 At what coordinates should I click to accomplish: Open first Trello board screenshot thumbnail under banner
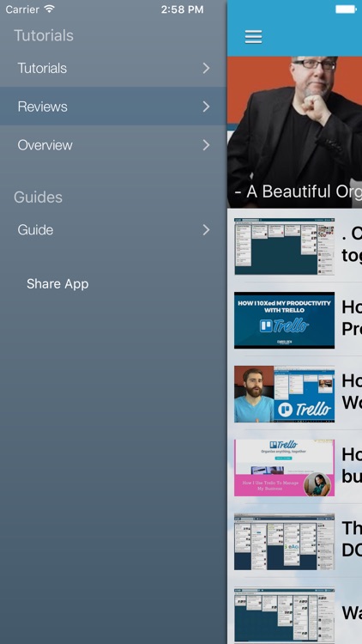284,246
